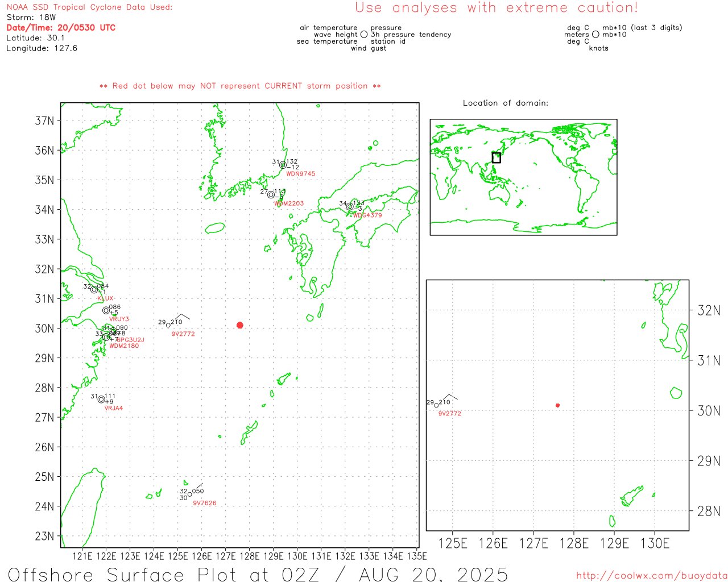Click the WDM2203 station circle marker
Image resolution: width=728 pixels, height=582 pixels.
pyautogui.click(x=271, y=195)
